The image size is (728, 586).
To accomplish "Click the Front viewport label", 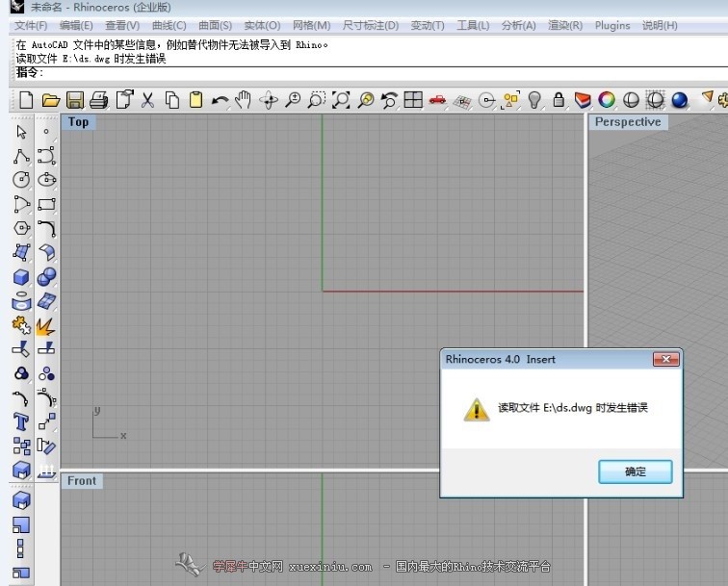I will [x=82, y=481].
